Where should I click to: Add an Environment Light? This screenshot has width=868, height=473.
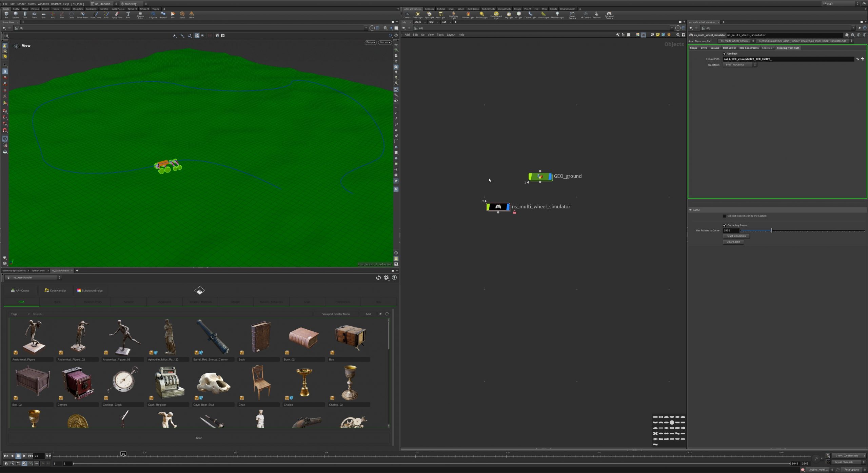[496, 15]
